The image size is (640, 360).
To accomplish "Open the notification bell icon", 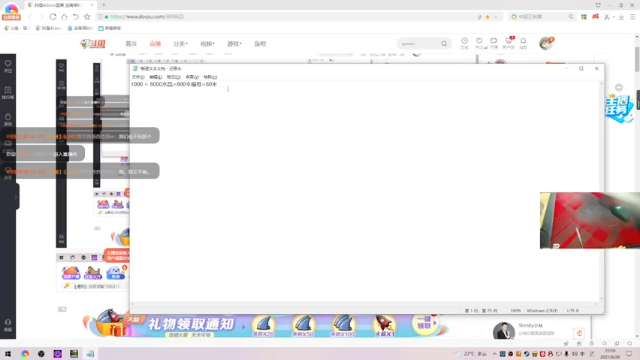I will 523,42.
